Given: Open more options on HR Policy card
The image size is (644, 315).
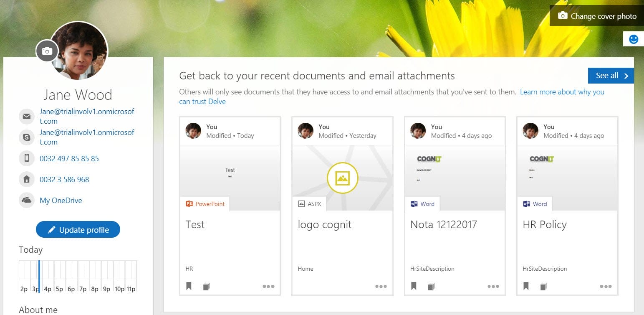Looking at the screenshot, I should click(x=606, y=287).
